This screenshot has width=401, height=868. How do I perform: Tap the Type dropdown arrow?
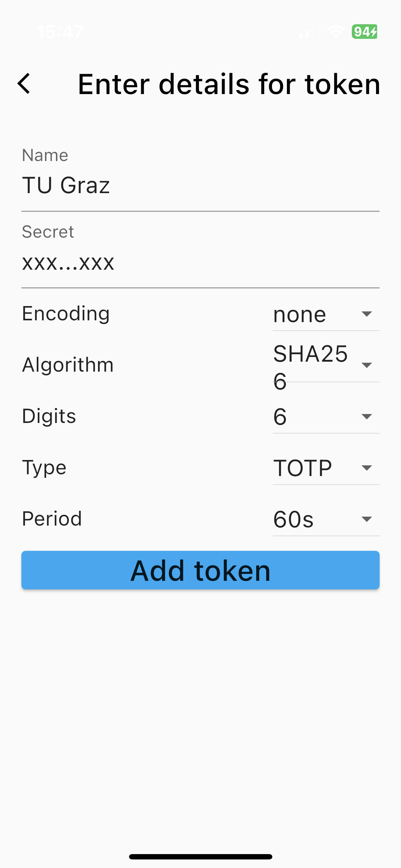(x=366, y=468)
